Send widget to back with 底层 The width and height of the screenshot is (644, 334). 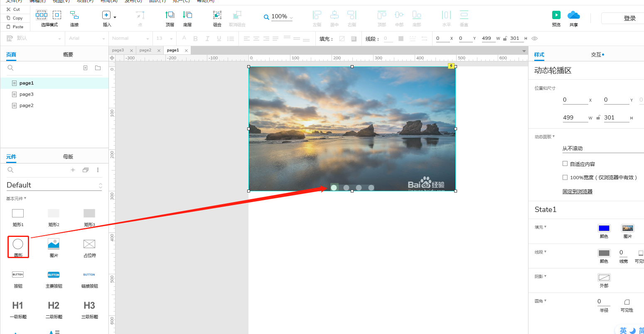tap(187, 19)
